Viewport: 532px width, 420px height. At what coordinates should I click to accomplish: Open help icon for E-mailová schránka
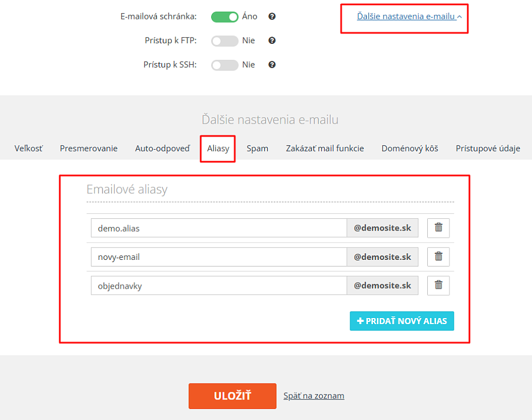pos(272,16)
